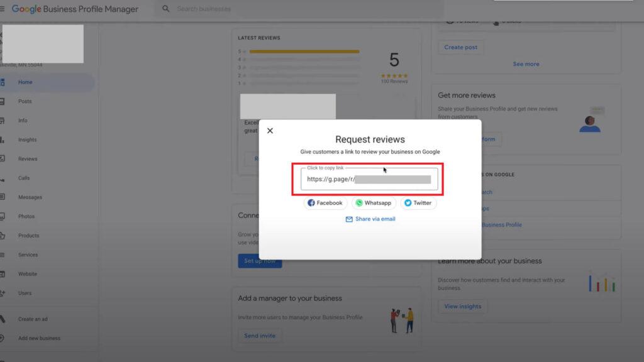Click the search magnifier icon
Screen dimensions: 644x362
point(165,9)
